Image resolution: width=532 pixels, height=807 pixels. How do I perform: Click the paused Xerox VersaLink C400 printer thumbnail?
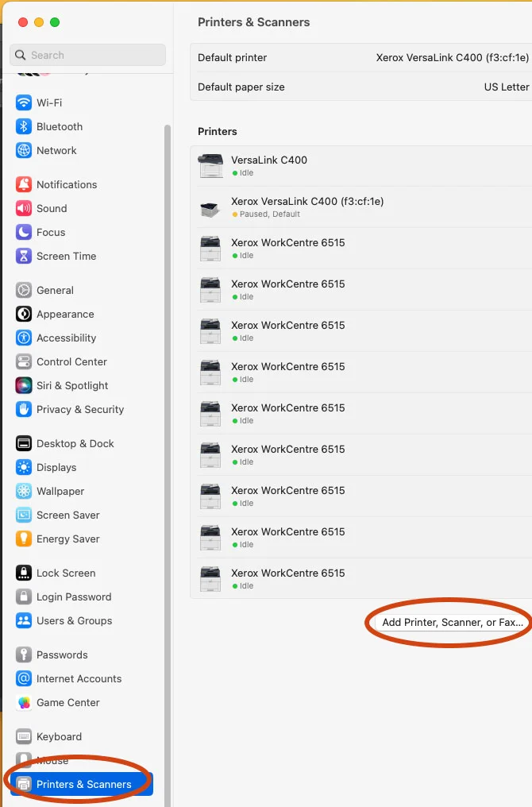(210, 208)
